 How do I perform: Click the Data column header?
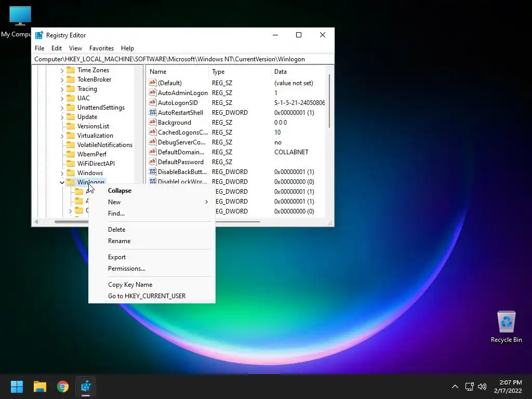click(x=298, y=72)
